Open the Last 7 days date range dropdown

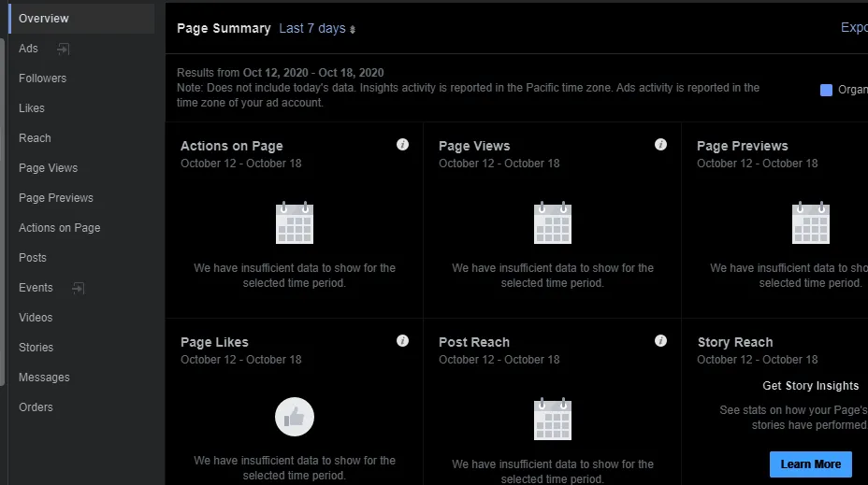pos(317,29)
